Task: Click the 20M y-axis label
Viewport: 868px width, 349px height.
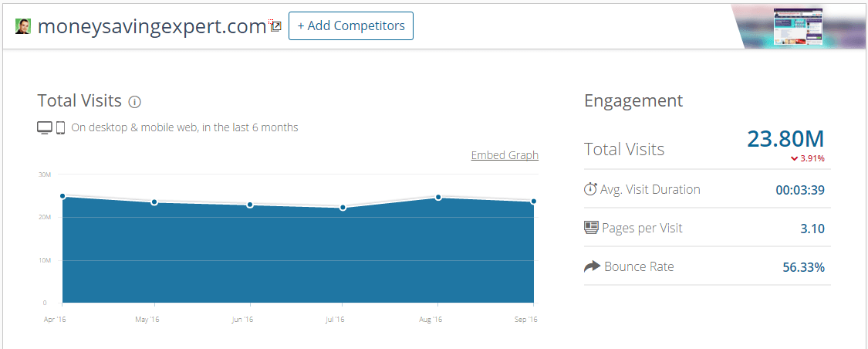Action: coord(46,218)
